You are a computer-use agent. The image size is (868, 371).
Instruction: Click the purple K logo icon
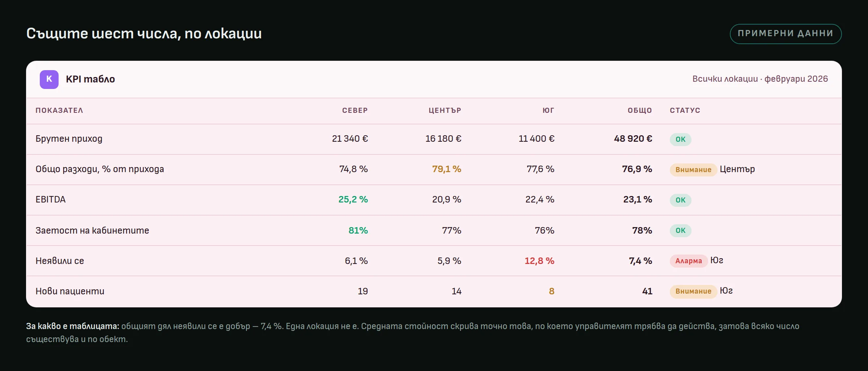click(x=49, y=79)
